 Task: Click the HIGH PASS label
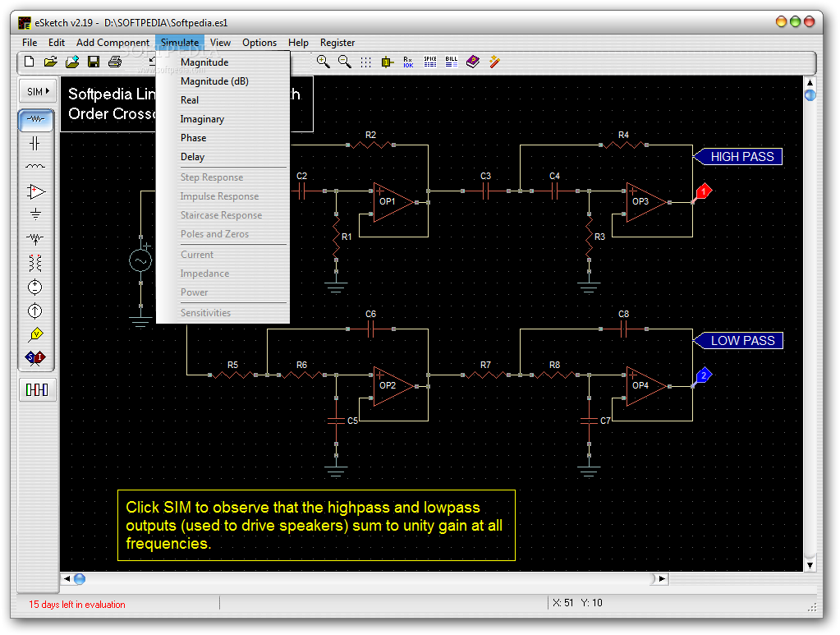(738, 156)
